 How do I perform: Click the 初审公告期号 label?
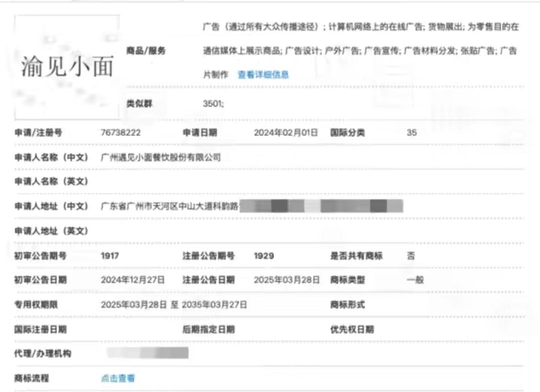pos(40,255)
